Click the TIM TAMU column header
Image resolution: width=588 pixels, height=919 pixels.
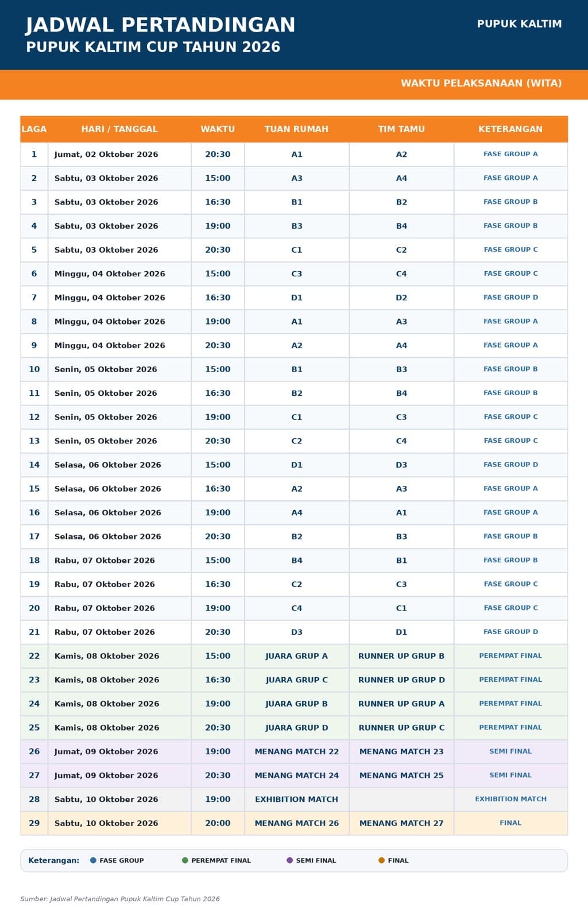click(x=401, y=129)
